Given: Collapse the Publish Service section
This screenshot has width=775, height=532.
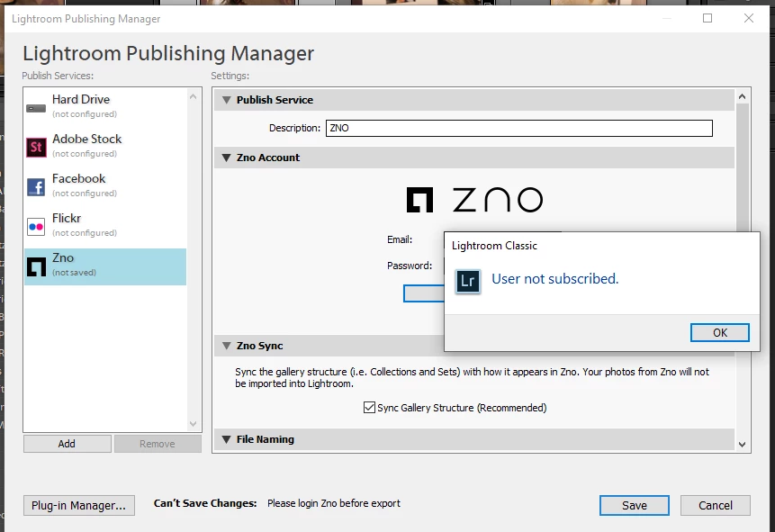Looking at the screenshot, I should (226, 100).
